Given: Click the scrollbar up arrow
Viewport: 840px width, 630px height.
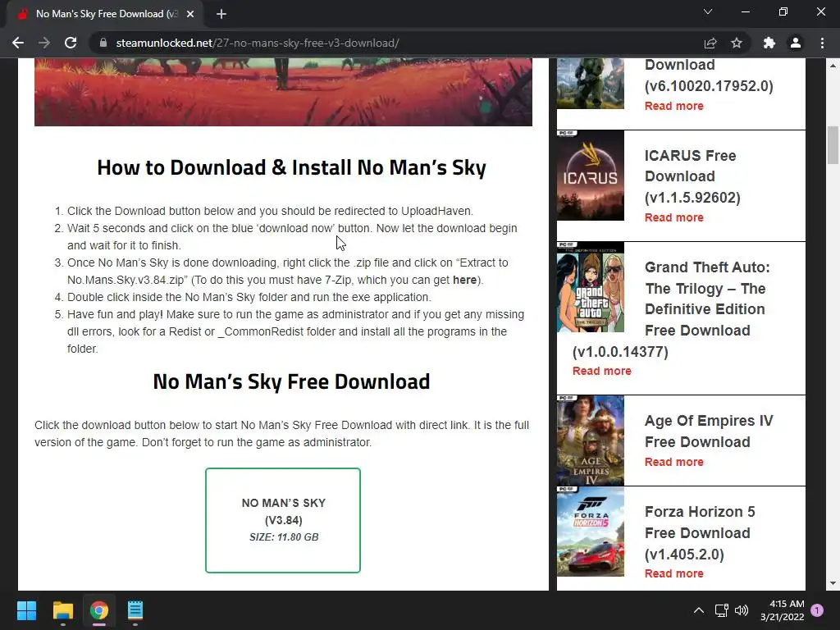Looking at the screenshot, I should coord(833,66).
